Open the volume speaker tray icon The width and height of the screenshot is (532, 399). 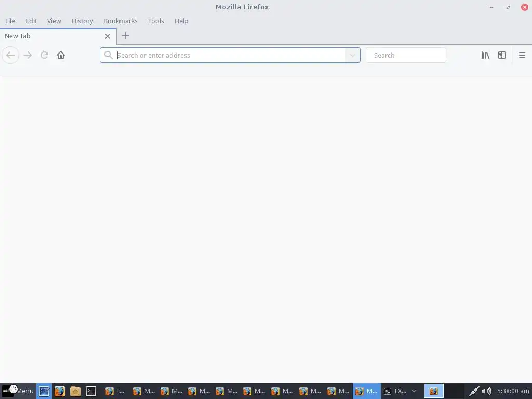pos(486,391)
